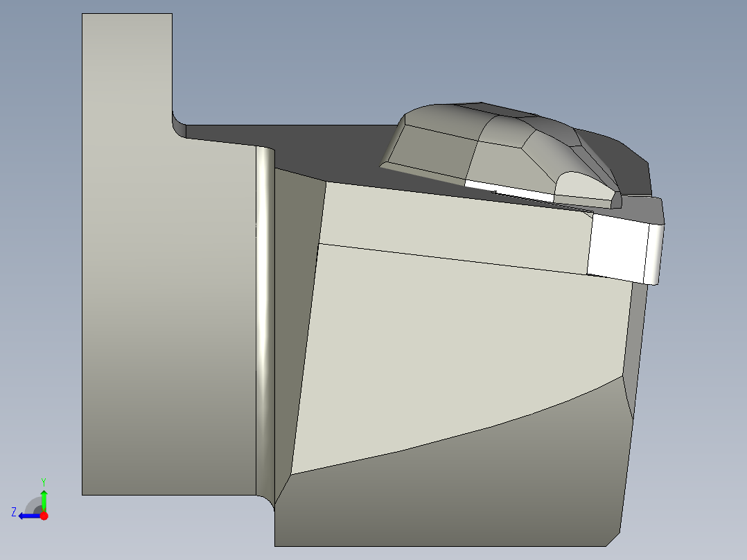Click the blue Z axis arrow
This screenshot has width=747, height=560.
pos(28,515)
